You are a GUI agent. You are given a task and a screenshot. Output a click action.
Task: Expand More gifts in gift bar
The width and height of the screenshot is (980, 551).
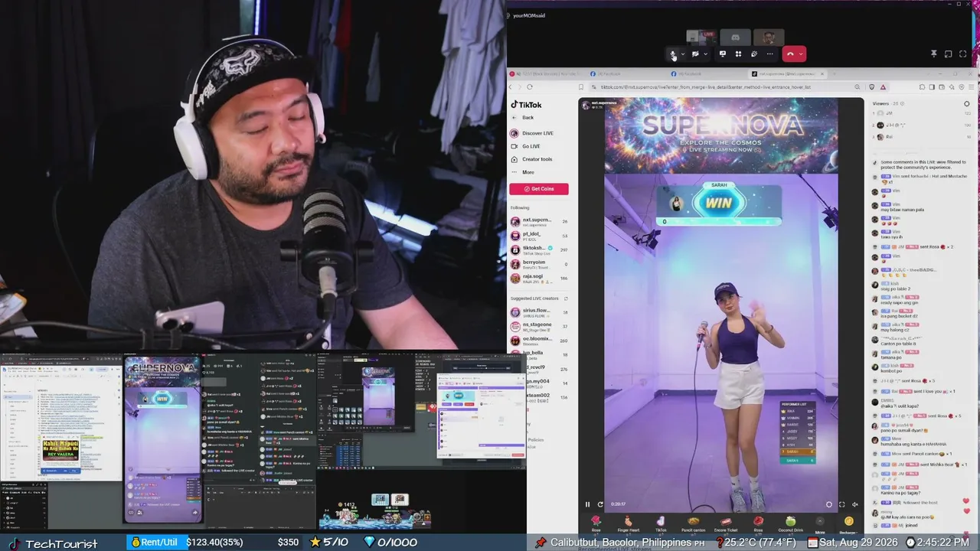pyautogui.click(x=820, y=523)
